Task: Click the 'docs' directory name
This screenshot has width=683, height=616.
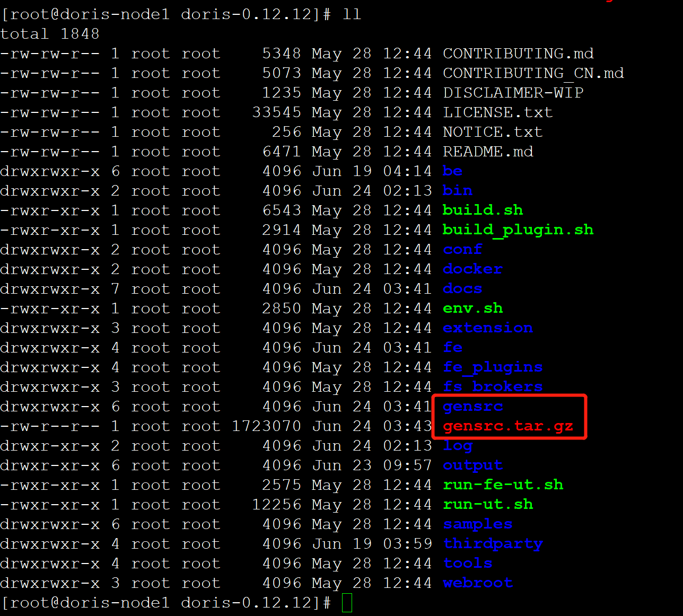Action: coord(463,289)
